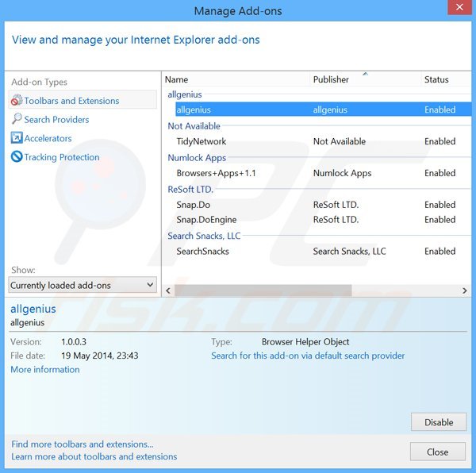
Task: Open the More information link
Action: (x=45, y=370)
